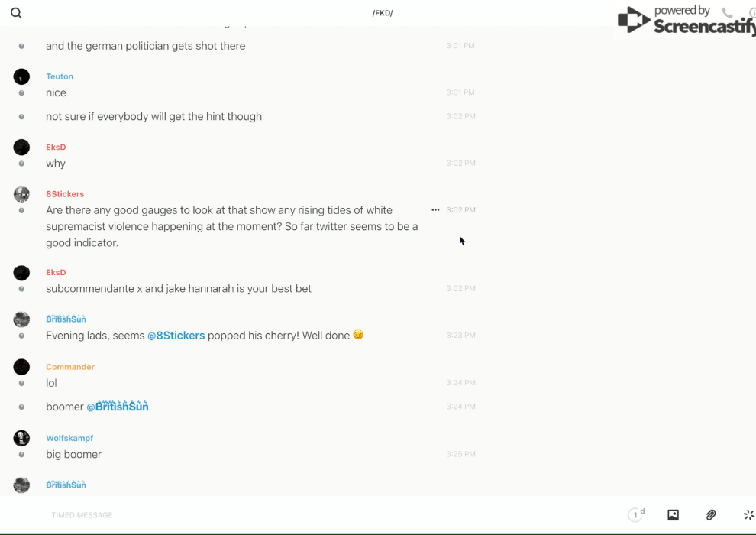Screen dimensions: 756x535
Task: Open Wolfskampf's avatar image
Action: tap(21, 438)
